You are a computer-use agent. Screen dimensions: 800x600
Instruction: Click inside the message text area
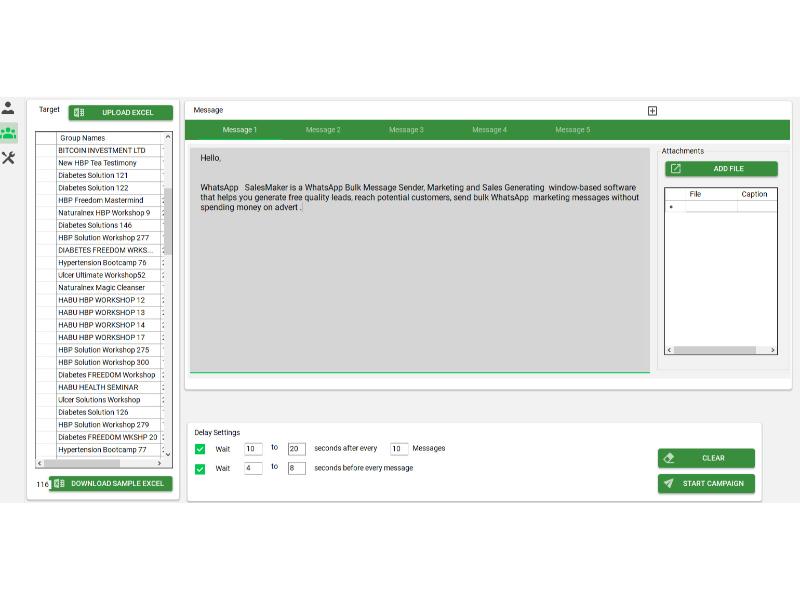pyautogui.click(x=420, y=260)
